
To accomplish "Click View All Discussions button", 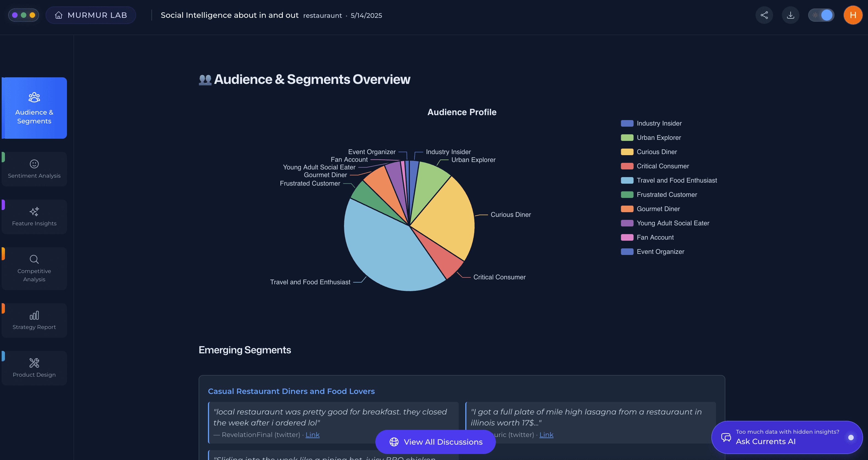I will [x=435, y=442].
